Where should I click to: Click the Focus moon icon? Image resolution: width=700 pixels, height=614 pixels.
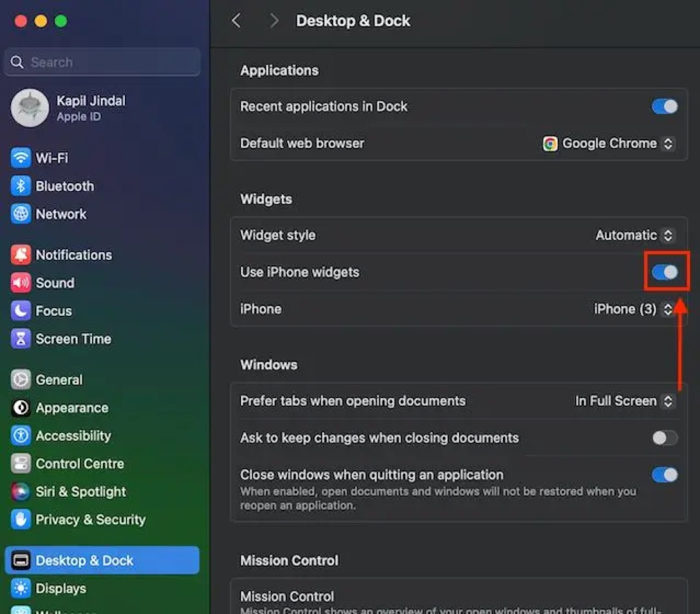pos(21,311)
